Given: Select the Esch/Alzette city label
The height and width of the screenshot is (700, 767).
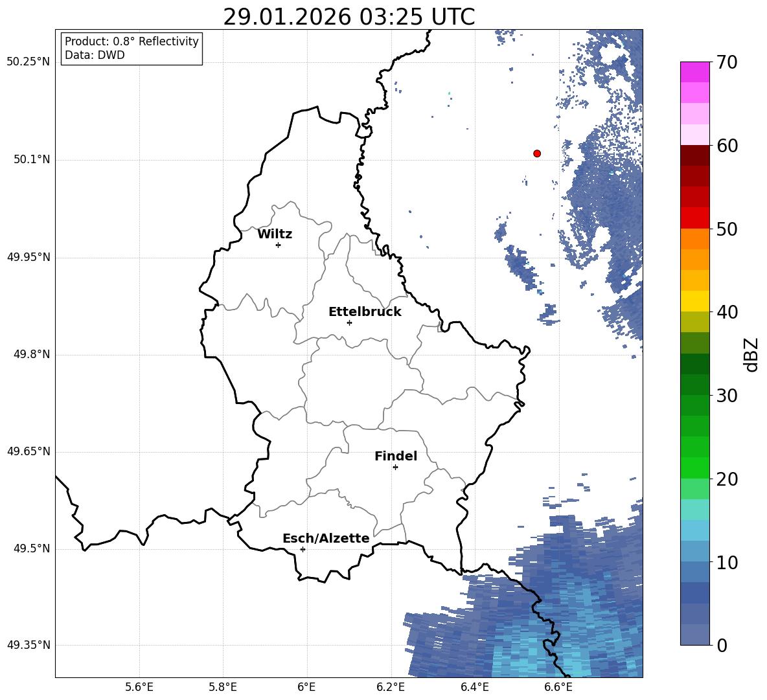Looking at the screenshot, I should pos(326,538).
